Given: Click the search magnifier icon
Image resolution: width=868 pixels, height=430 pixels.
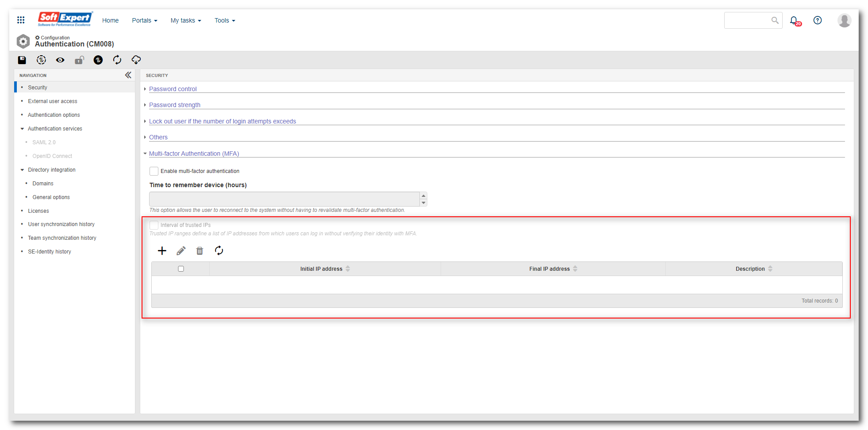Looking at the screenshot, I should 775,20.
